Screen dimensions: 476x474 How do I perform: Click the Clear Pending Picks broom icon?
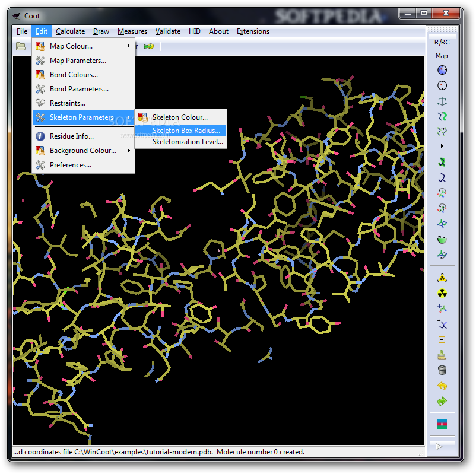tap(442, 355)
